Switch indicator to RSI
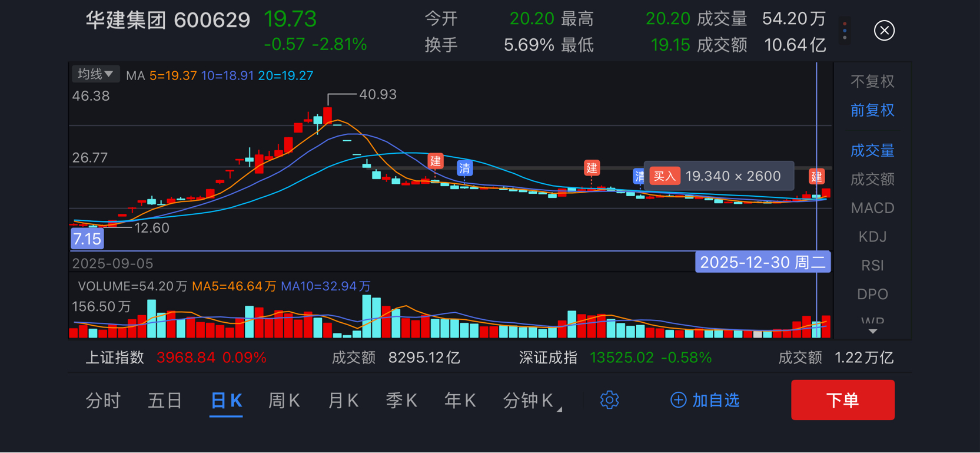 pos(872,266)
